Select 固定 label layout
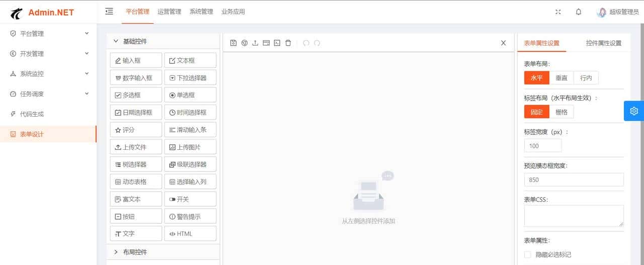The image size is (644, 265). [x=537, y=112]
